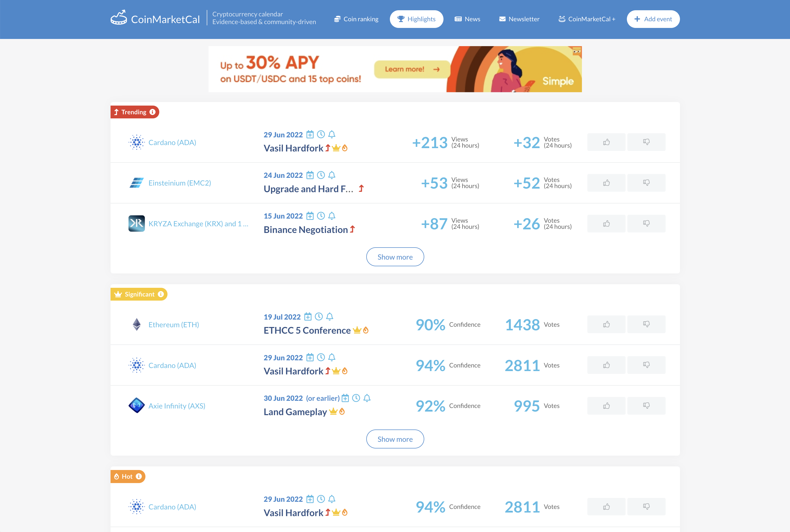Open CoinMarketCal + menu item

coord(587,19)
